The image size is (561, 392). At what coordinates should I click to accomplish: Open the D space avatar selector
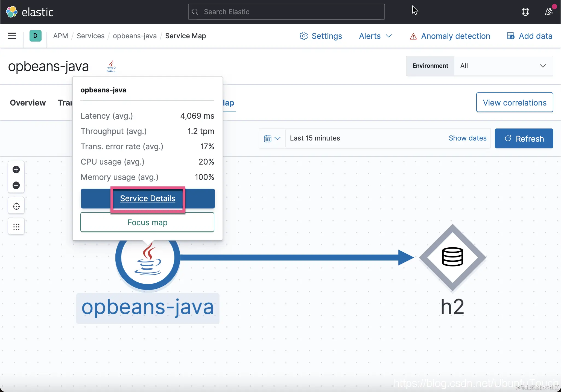point(35,36)
